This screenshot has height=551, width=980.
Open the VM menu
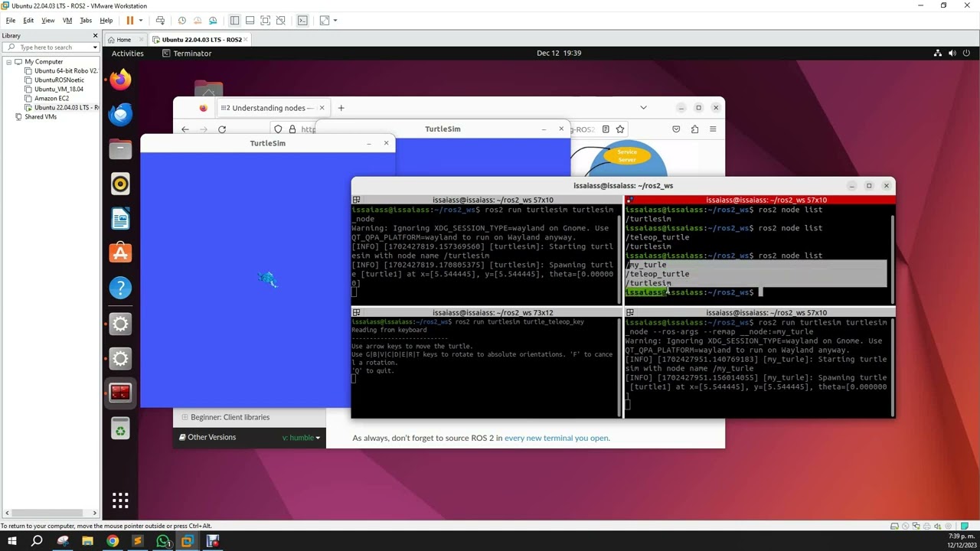pyautogui.click(x=67, y=21)
